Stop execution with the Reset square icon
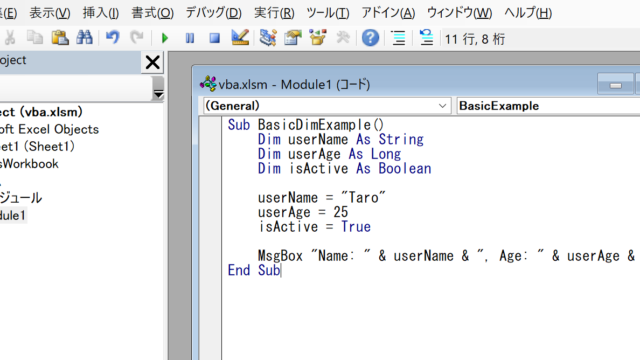Screen dimensions: 640x360 (x=215, y=38)
